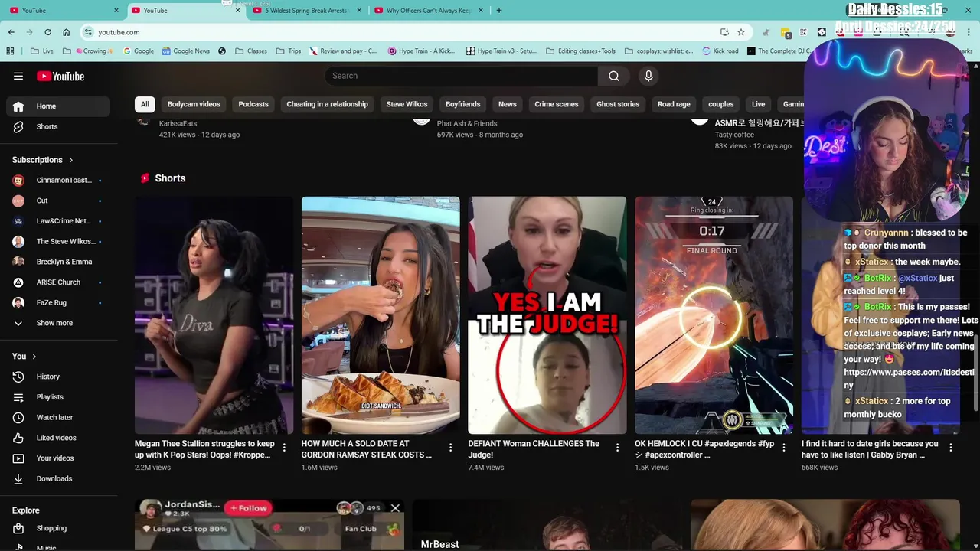980x551 pixels.
Task: Click the Fan Club label
Action: (x=361, y=528)
